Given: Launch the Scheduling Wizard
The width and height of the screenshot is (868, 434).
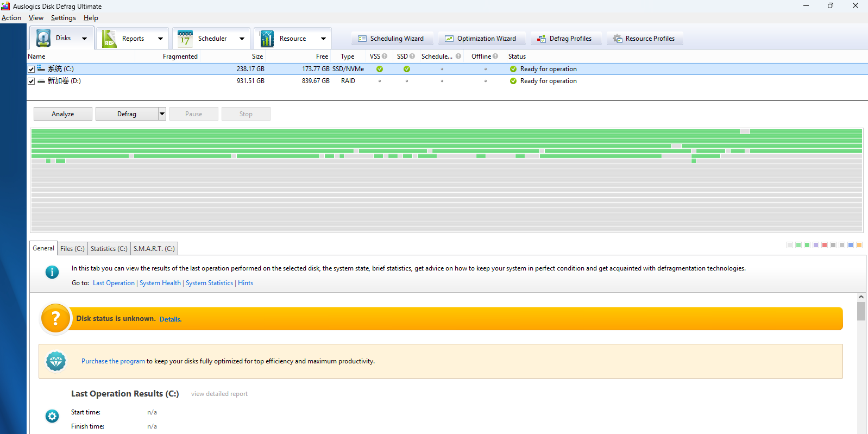Looking at the screenshot, I should [391, 39].
